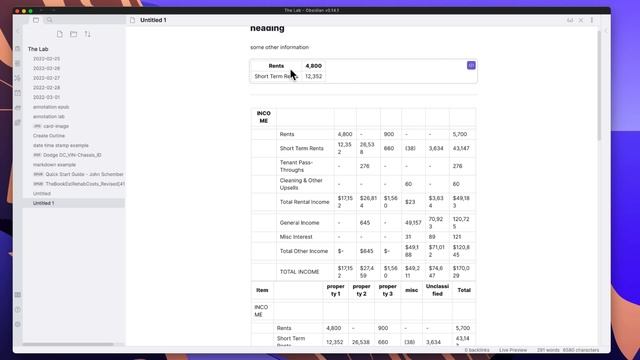The width and height of the screenshot is (640, 360).
Task: Click Total Rental Income row label
Action: pyautogui.click(x=304, y=202)
